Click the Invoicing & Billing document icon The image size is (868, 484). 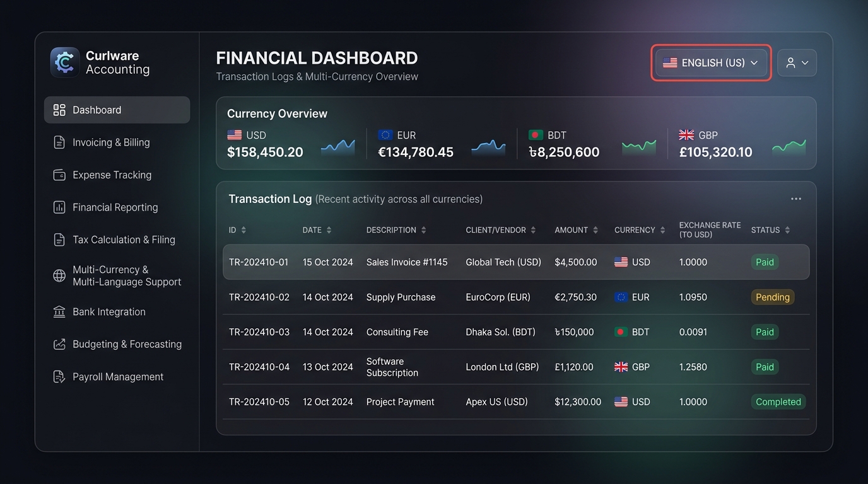pos(59,142)
